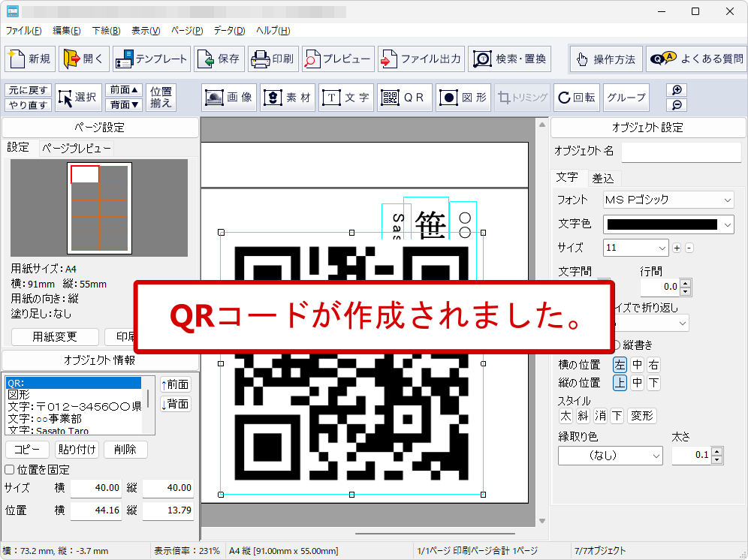Bring object forward with 前面▲

click(124, 90)
